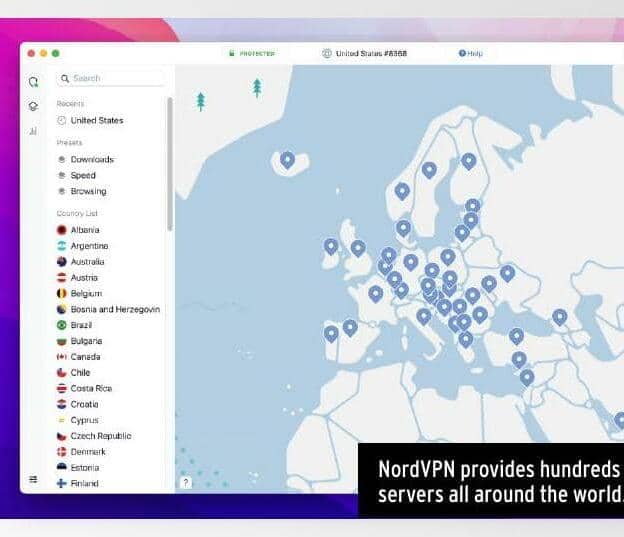Focus the Search field
This screenshot has width=624, height=537.
click(x=111, y=78)
